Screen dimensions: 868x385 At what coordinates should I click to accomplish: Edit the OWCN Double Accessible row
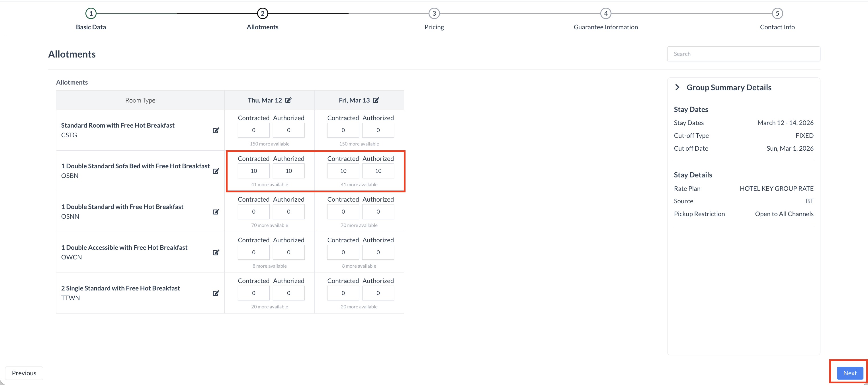216,253
